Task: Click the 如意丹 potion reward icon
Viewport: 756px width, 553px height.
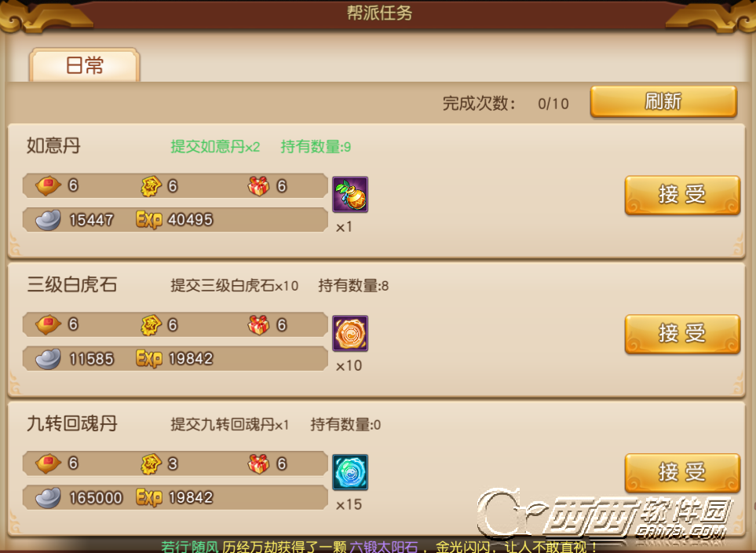Action: 350,195
